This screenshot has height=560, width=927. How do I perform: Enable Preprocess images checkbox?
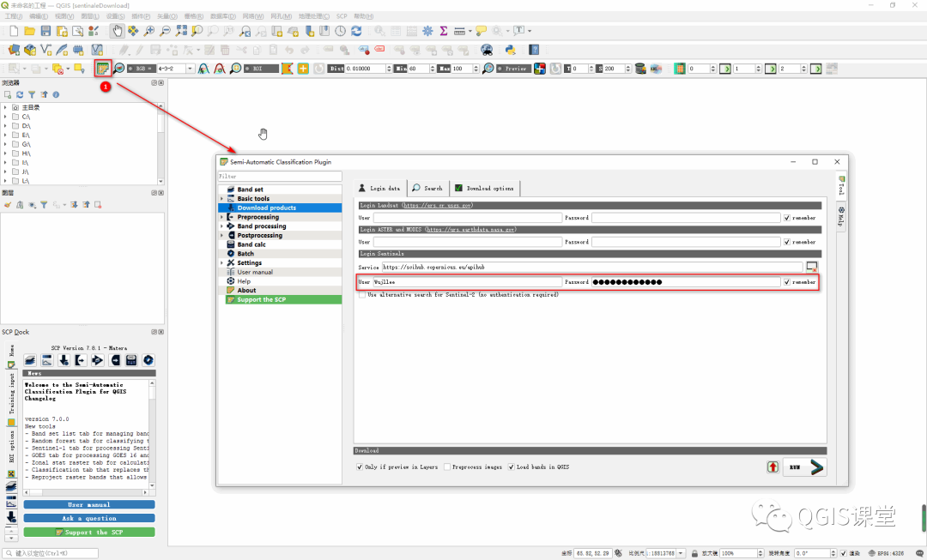coord(447,467)
